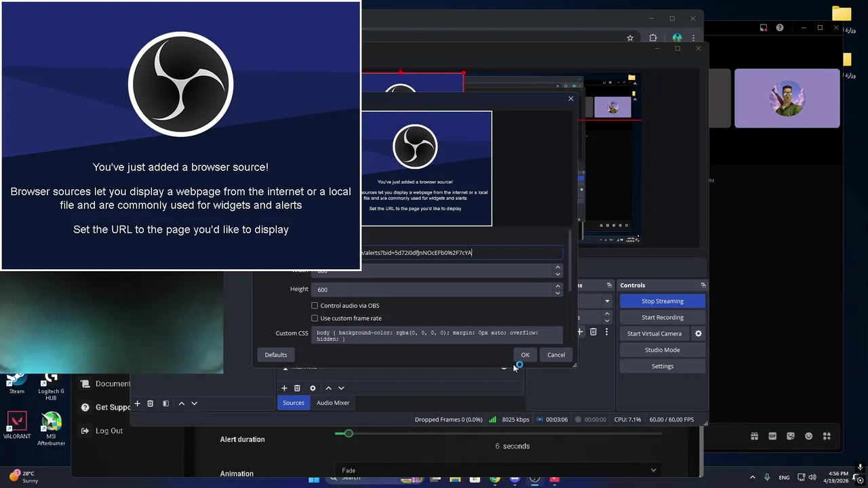Screen dimensions: 868x488
Task: Add transition with plus icon in Transitions panel
Action: coord(580,332)
